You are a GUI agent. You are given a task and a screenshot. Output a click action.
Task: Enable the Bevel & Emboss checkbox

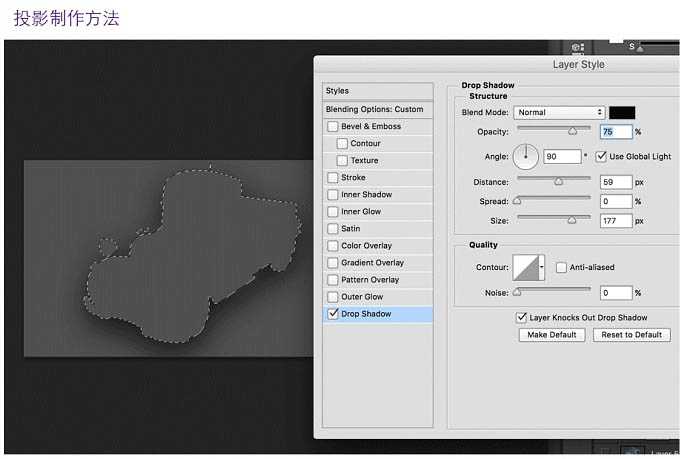tap(332, 126)
